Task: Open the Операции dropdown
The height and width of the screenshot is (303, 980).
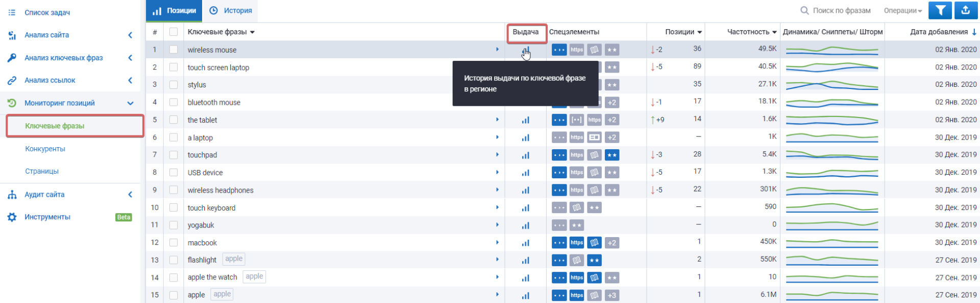Action: point(902,11)
